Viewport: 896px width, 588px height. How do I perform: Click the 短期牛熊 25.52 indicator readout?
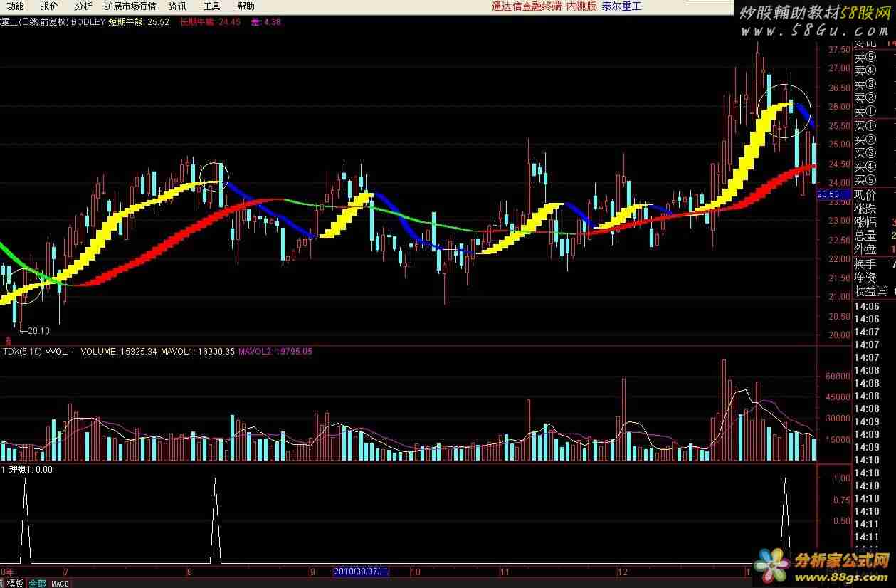coord(139,22)
